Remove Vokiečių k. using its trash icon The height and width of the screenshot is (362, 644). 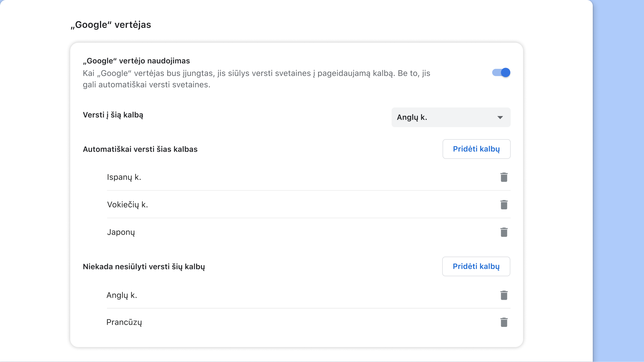click(x=504, y=204)
